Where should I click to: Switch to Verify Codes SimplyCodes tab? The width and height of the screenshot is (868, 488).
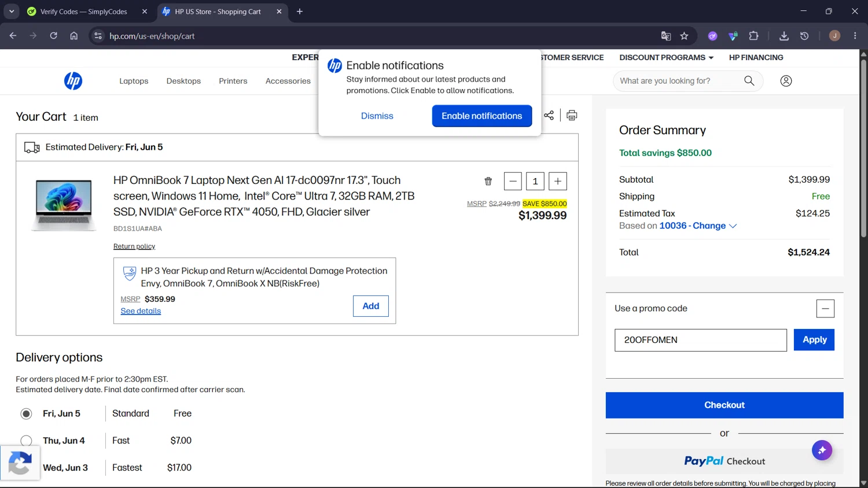point(83,12)
